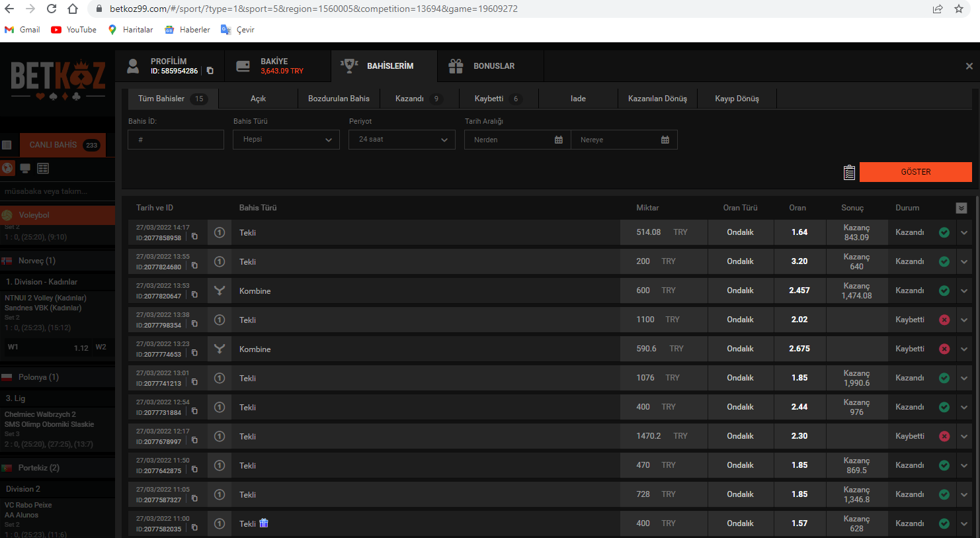Copy the profile ID 585954286
Screen dimensions: 980x538
(x=210, y=71)
